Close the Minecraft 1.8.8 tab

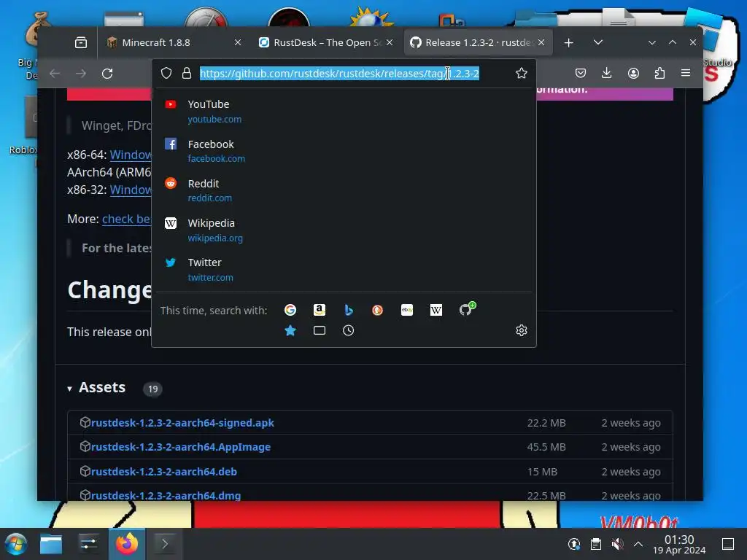pos(238,43)
